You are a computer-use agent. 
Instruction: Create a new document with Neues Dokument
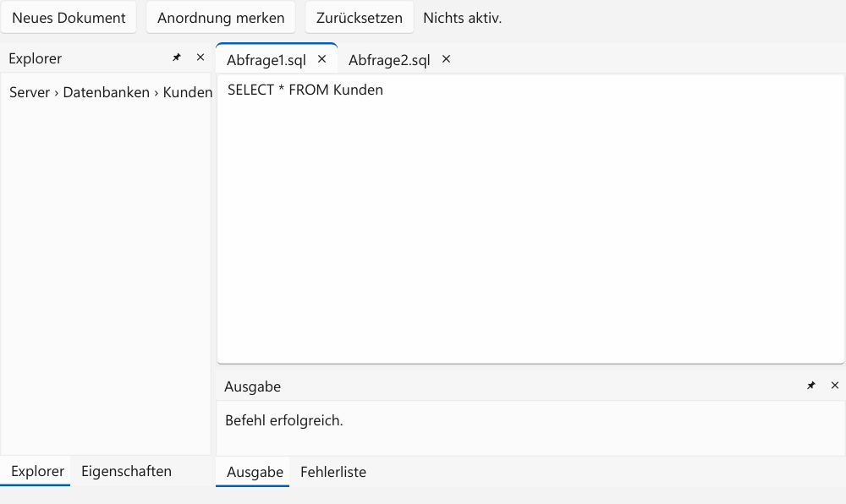69,18
